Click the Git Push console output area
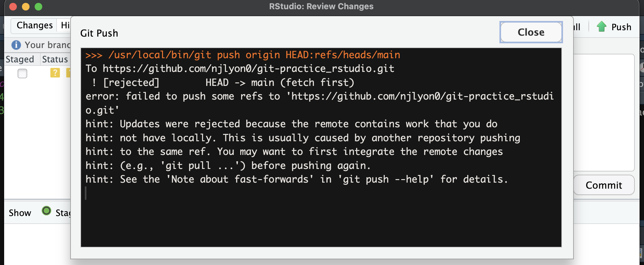 321,146
